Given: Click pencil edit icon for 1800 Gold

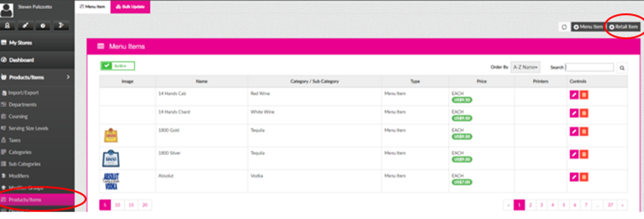Looking at the screenshot, I should 574,132.
